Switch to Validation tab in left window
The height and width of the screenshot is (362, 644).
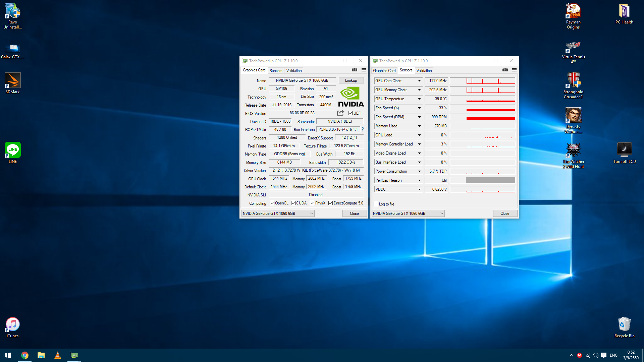[294, 71]
